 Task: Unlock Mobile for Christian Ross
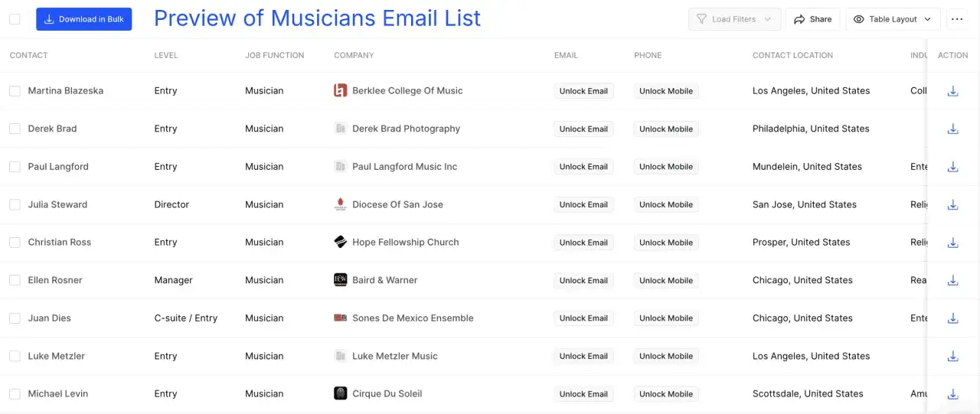coord(666,243)
